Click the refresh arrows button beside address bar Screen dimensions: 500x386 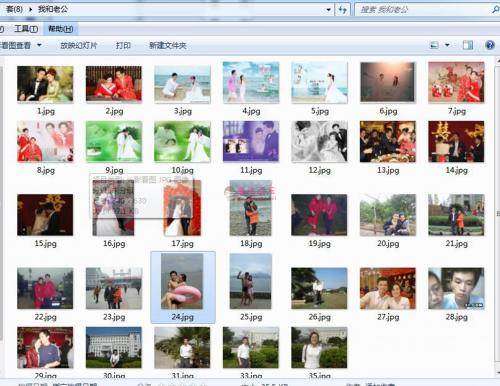click(342, 10)
